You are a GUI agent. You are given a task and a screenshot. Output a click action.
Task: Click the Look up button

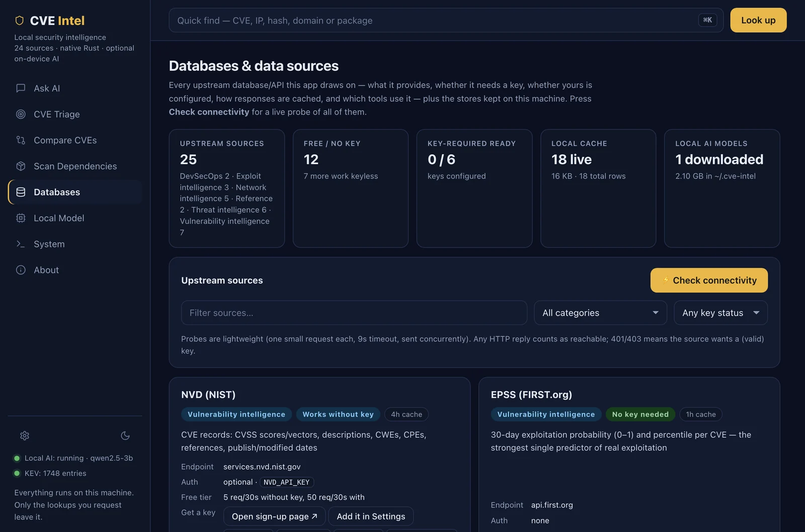(x=758, y=20)
